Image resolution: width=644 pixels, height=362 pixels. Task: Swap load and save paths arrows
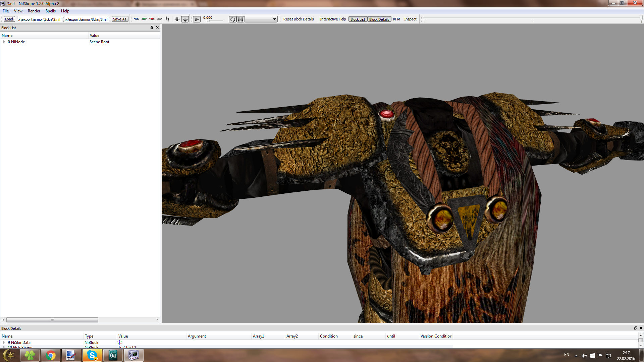[x=63, y=19]
